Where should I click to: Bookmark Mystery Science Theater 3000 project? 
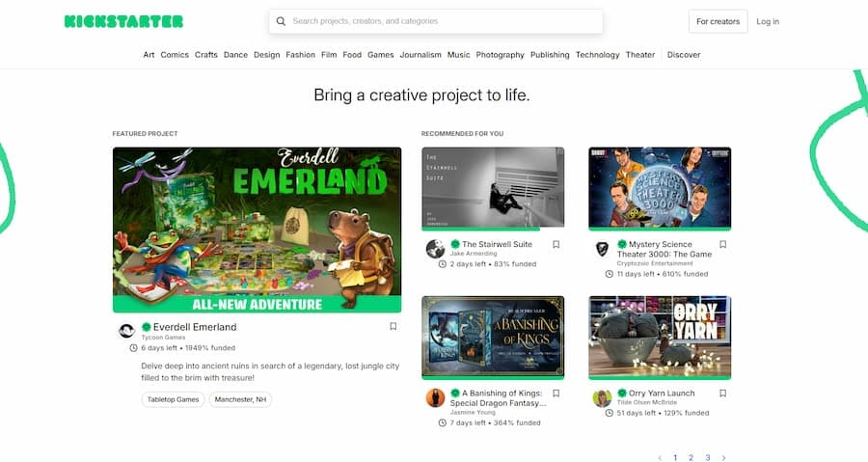pyautogui.click(x=723, y=245)
